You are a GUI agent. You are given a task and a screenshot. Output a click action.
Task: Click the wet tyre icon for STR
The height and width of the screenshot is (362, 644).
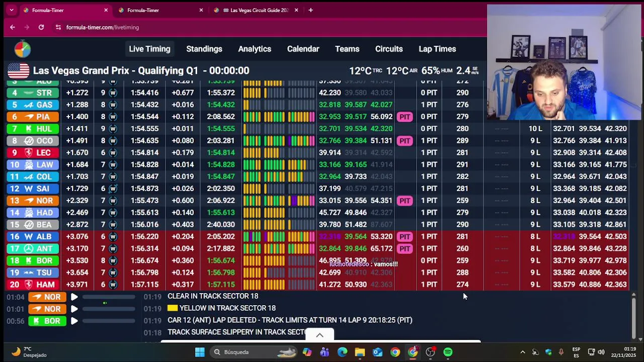(113, 93)
